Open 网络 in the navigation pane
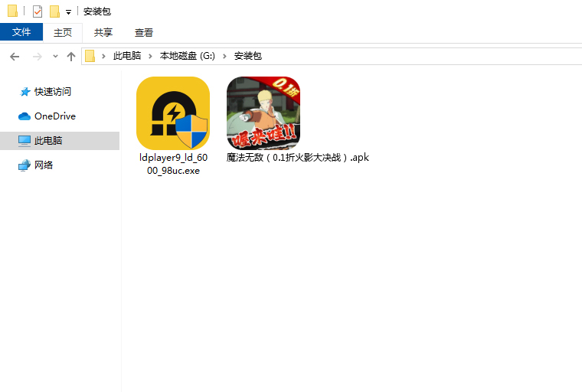The image size is (582, 392). 44,165
